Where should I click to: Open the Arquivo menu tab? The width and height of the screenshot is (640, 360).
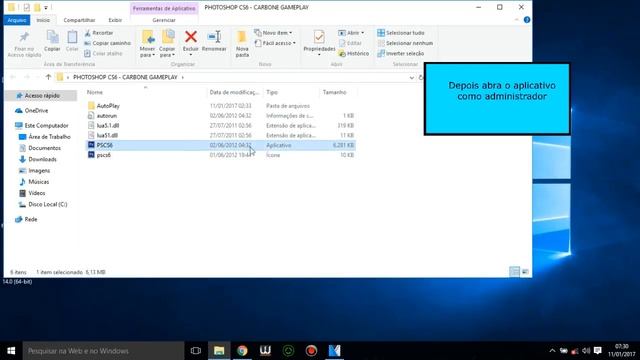(17, 20)
